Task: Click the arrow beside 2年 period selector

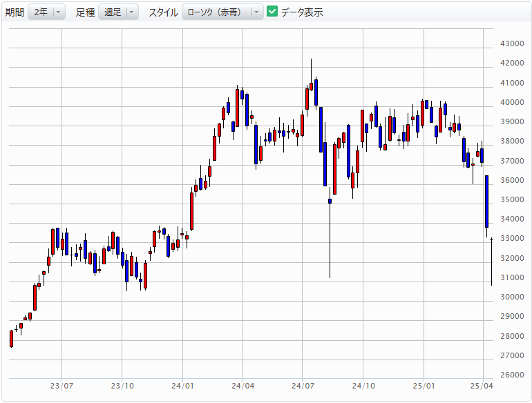Action: (x=58, y=12)
